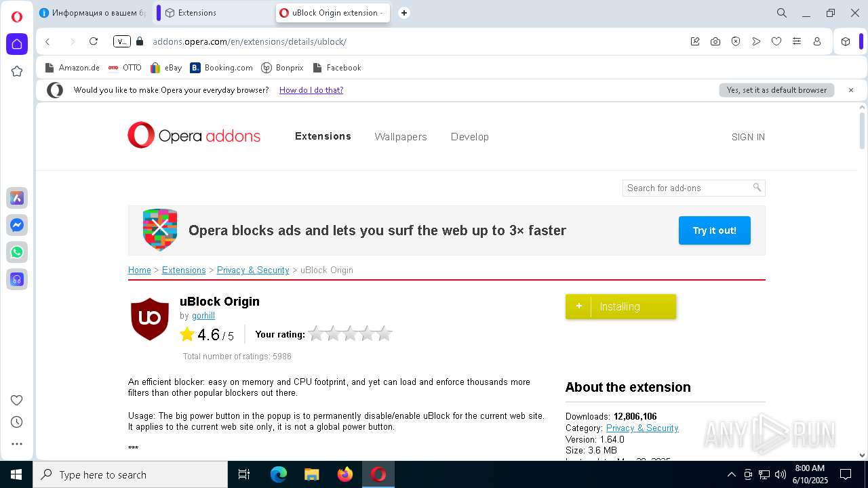Click the Extensions breadcrumb link
The width and height of the screenshot is (868, 488).
click(184, 270)
